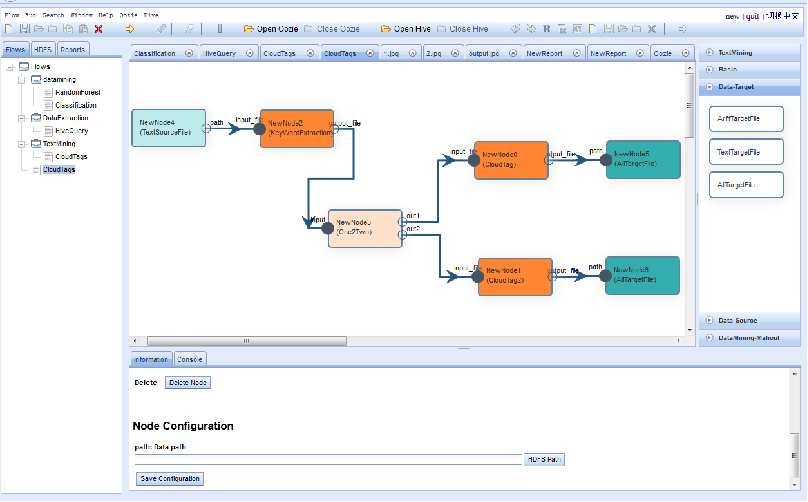Expand the TextMining palette section

click(x=710, y=53)
